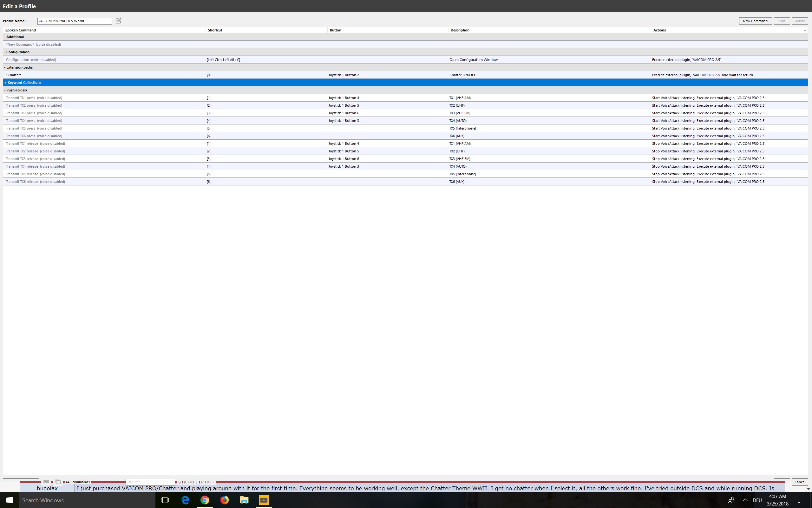Click the taskbar clock showing 4:07 AM

pos(777,500)
